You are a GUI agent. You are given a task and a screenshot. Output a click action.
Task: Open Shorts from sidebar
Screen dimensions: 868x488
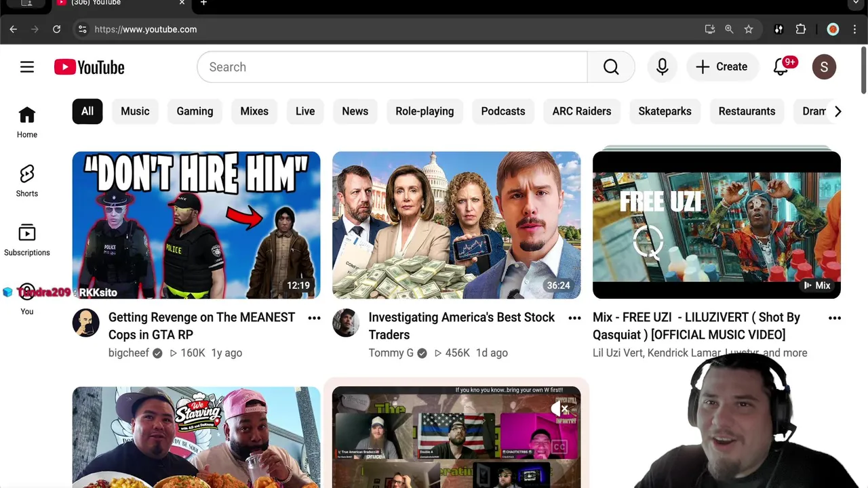click(27, 182)
